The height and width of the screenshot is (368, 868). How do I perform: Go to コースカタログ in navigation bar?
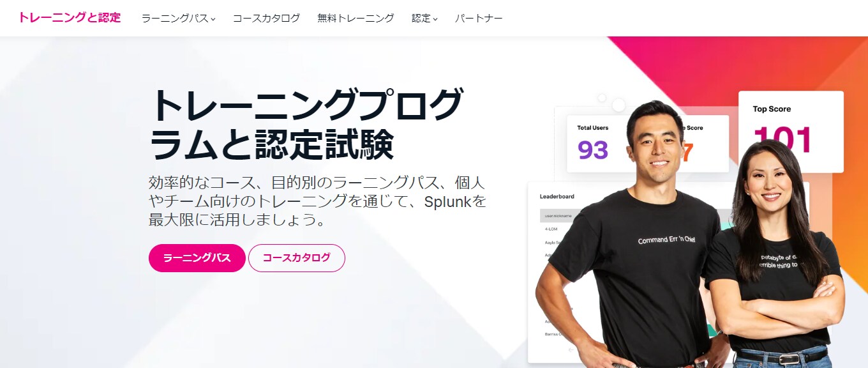click(x=266, y=19)
